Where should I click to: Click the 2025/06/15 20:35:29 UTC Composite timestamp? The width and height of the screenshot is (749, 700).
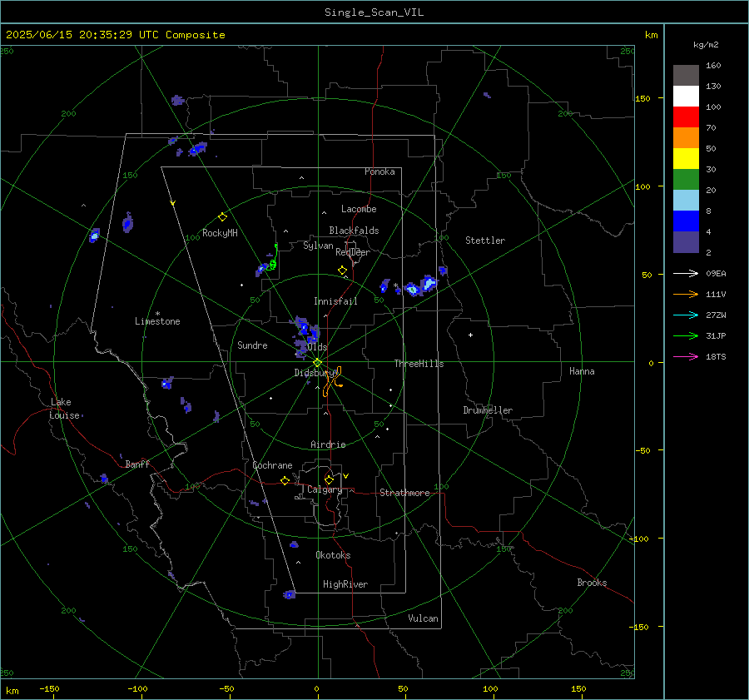115,35
